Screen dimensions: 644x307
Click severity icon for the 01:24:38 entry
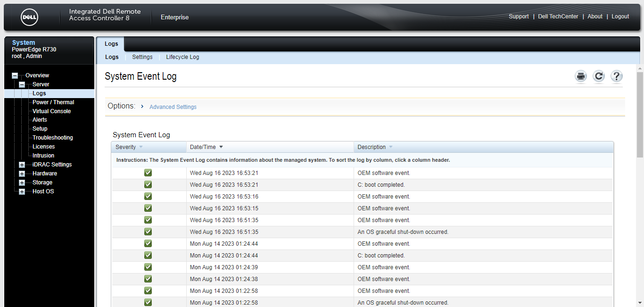pyautogui.click(x=148, y=279)
